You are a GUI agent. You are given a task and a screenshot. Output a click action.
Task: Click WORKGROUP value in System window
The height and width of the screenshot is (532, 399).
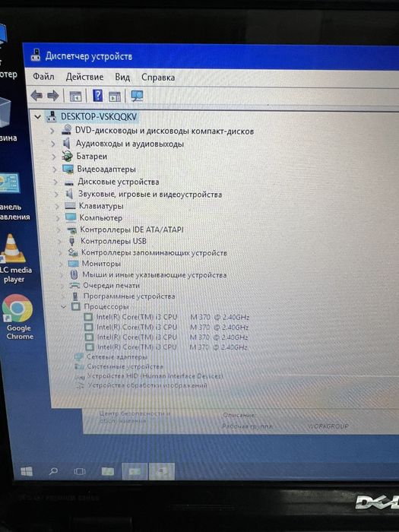tap(328, 426)
